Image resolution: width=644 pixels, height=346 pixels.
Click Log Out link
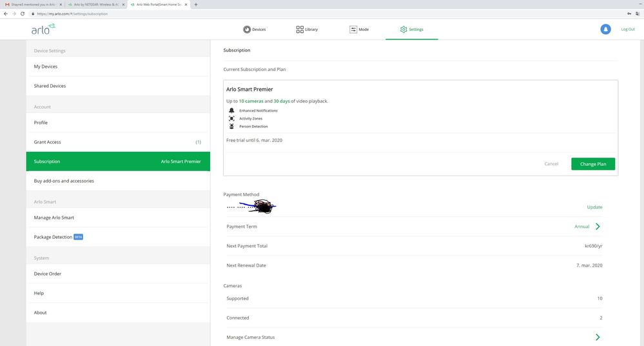point(628,29)
